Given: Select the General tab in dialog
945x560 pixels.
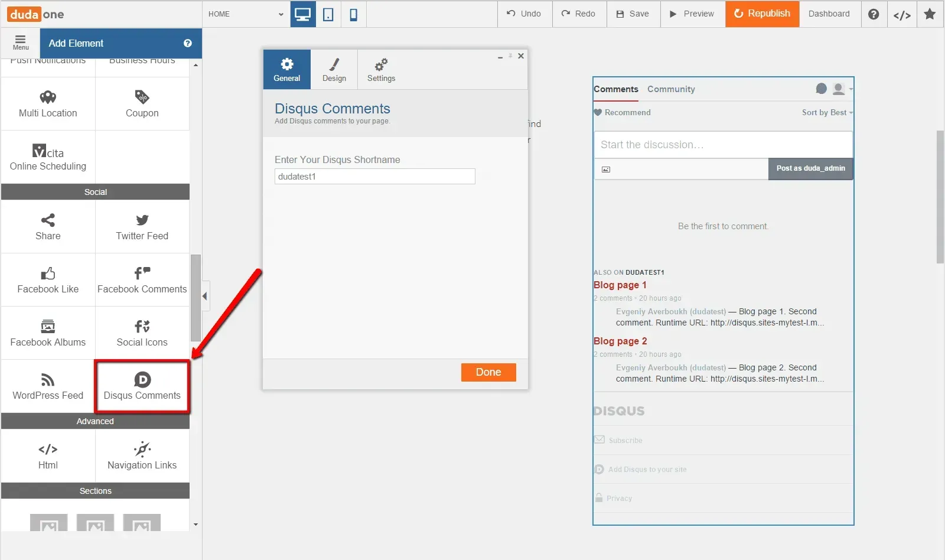Looking at the screenshot, I should point(287,70).
